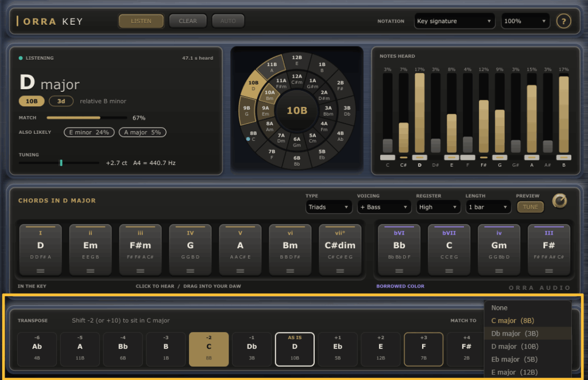Toggle the note switch under the E bar
This screenshot has width=588, height=380.
pyautogui.click(x=451, y=158)
